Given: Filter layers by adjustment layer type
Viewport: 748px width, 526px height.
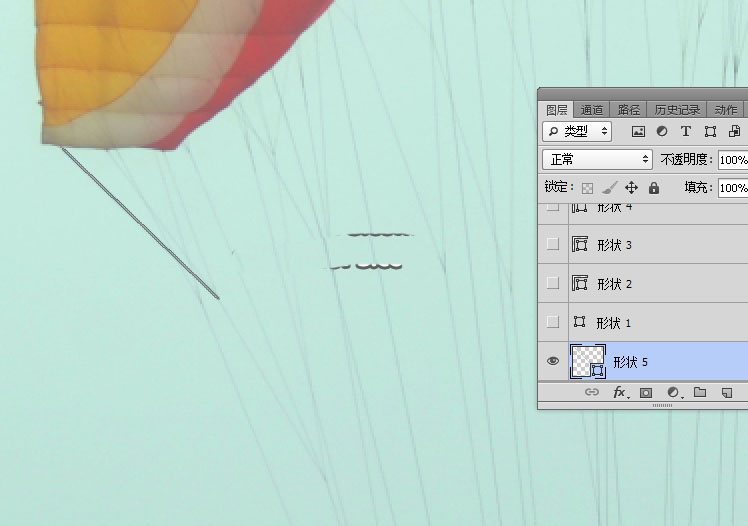Looking at the screenshot, I should [x=662, y=131].
